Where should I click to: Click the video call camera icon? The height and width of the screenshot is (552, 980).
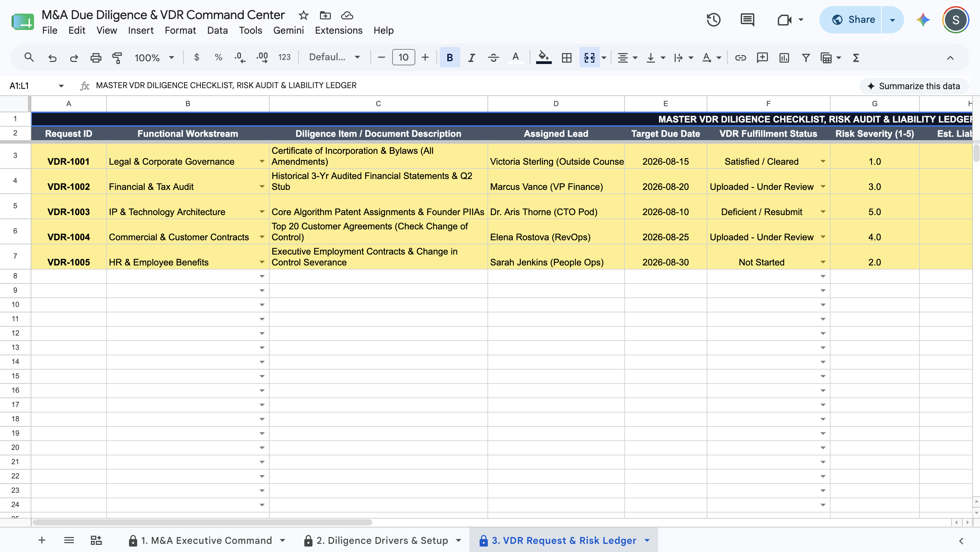point(785,19)
